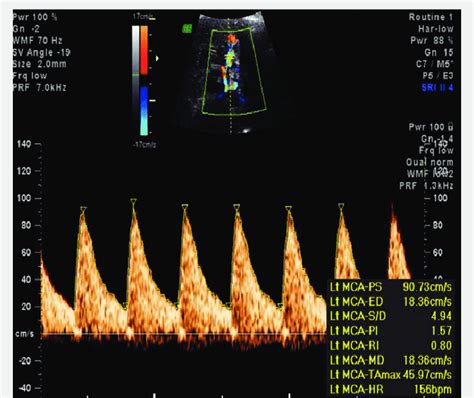Click the 'Gn 15' gain value
The width and height of the screenshot is (474, 398).
[439, 52]
